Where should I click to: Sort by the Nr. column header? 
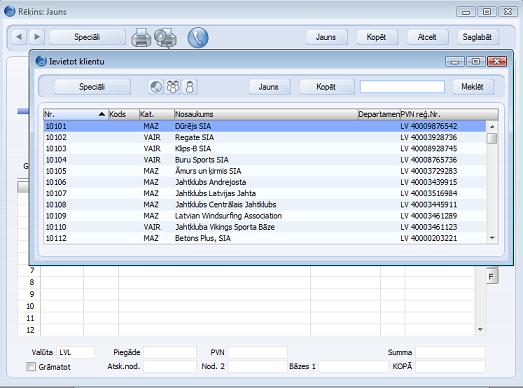pyautogui.click(x=75, y=114)
